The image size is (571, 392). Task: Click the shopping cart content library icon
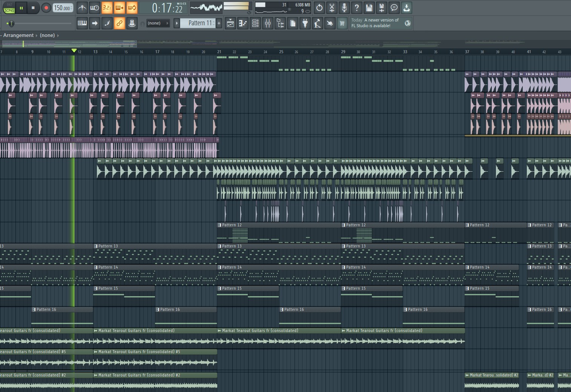[342, 23]
